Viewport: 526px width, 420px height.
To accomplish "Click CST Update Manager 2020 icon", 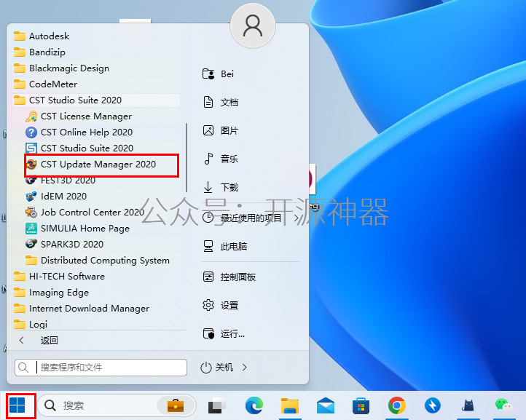I will (x=31, y=165).
